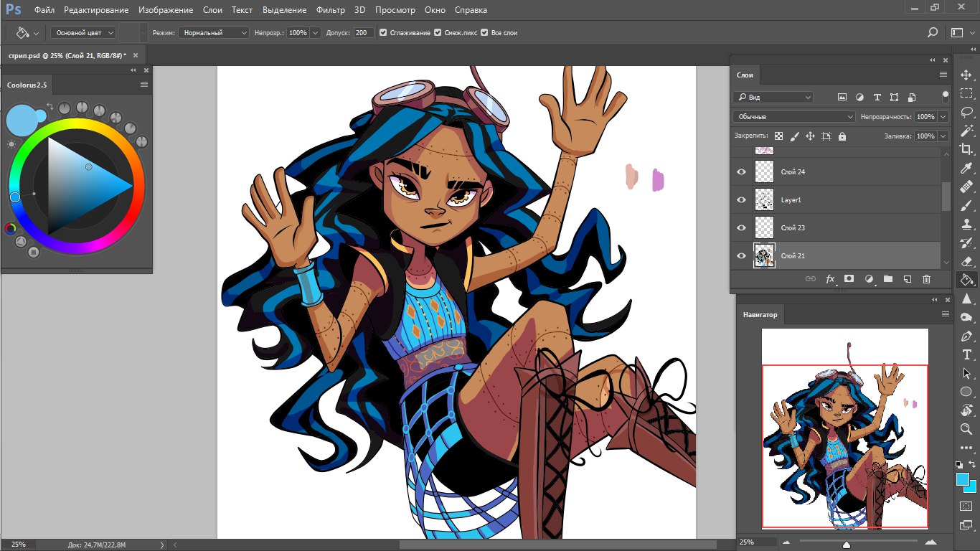
Task: Open the Основной цвет fill source dropdown
Action: [x=83, y=33]
